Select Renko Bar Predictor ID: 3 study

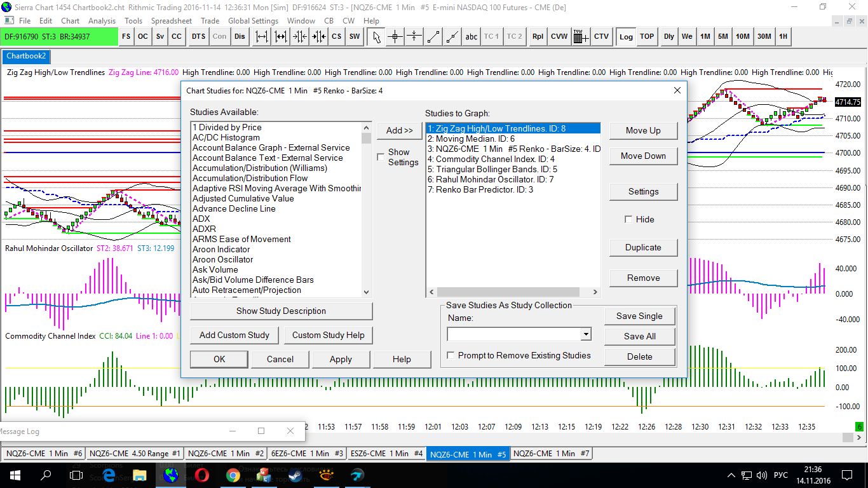tap(513, 189)
